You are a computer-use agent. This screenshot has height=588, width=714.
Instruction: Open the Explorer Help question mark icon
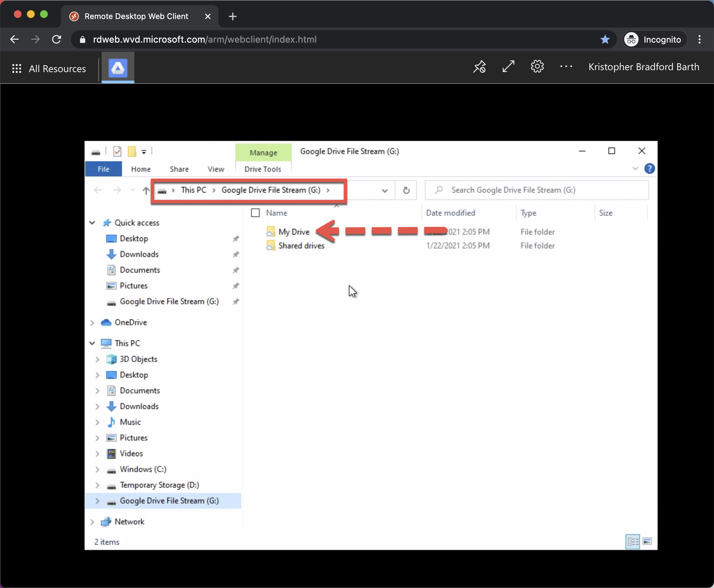pyautogui.click(x=649, y=169)
